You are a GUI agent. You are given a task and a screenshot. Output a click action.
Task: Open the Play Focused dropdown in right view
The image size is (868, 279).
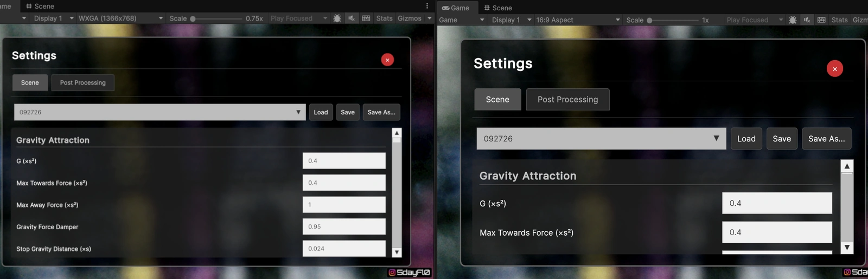pyautogui.click(x=754, y=20)
